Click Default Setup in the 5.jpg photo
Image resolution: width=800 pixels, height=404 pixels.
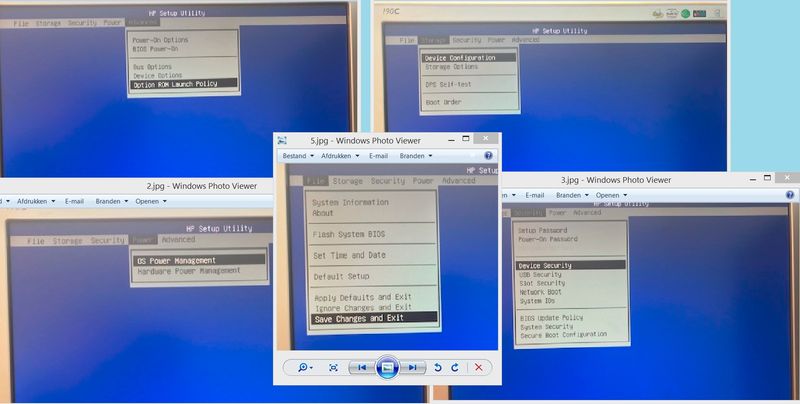coord(341,276)
